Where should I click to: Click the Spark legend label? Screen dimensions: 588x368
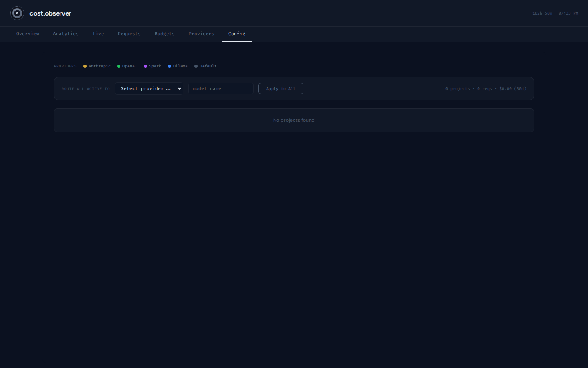tap(155, 66)
